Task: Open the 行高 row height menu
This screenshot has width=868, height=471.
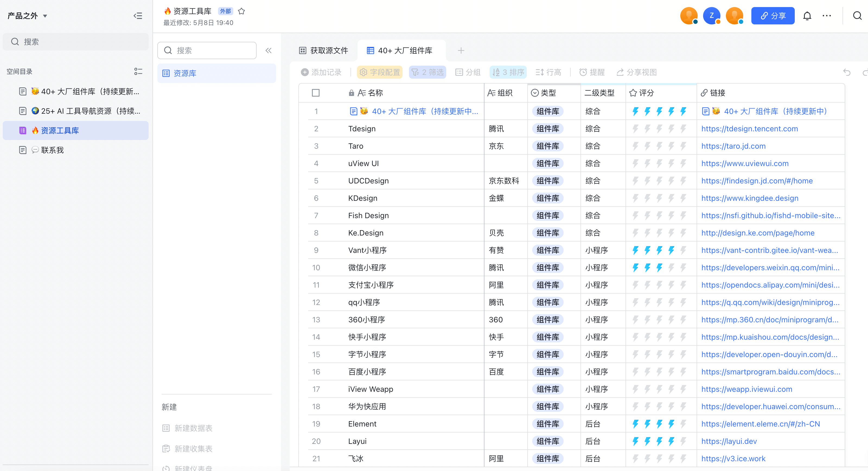Action: [x=548, y=72]
